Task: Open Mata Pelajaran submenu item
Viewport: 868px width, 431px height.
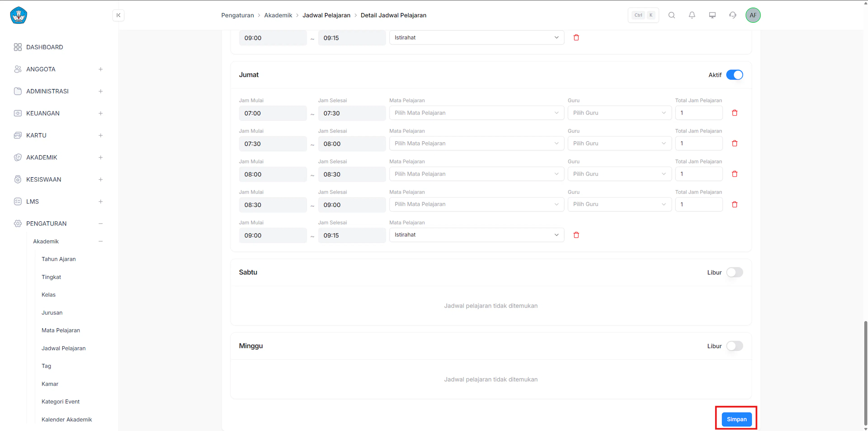Action: click(x=61, y=330)
